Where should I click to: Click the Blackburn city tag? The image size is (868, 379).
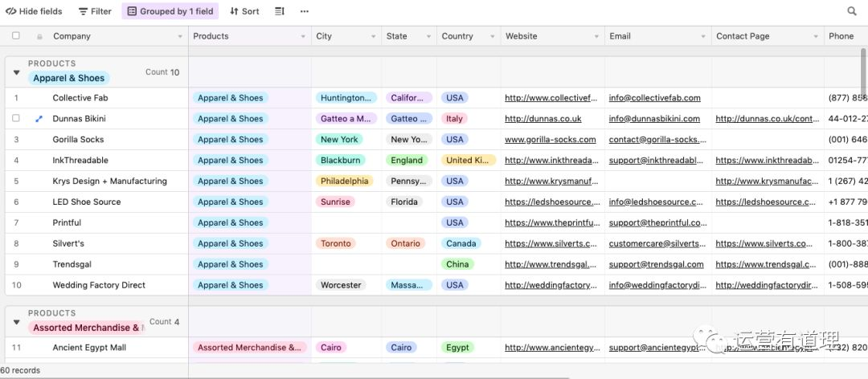click(341, 161)
